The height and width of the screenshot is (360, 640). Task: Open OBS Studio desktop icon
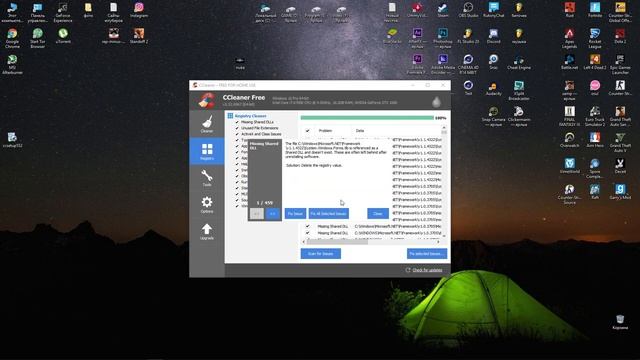pos(468,10)
